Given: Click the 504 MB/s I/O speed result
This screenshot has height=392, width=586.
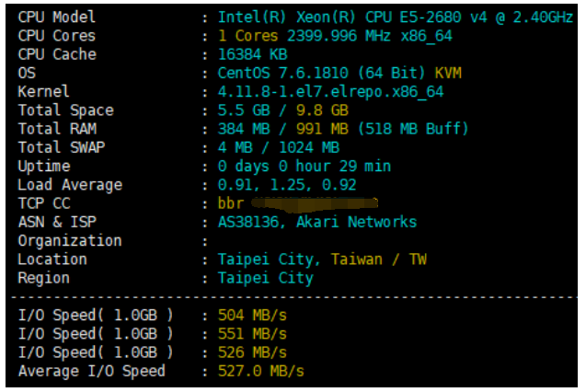Looking at the screenshot, I should (252, 316).
